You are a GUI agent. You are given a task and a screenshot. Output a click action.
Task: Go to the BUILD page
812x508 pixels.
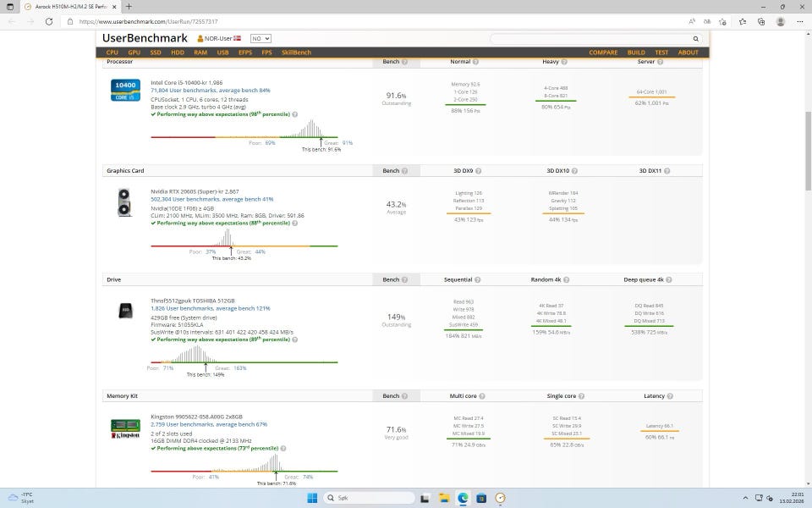point(636,52)
